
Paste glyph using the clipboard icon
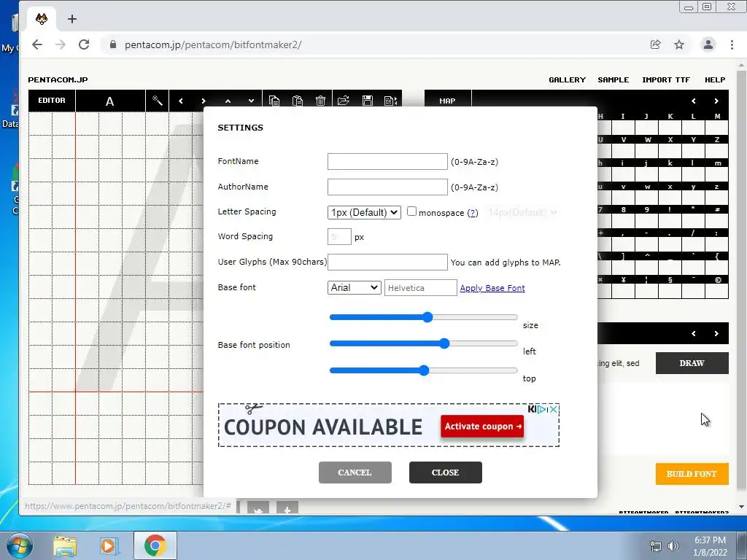click(298, 101)
